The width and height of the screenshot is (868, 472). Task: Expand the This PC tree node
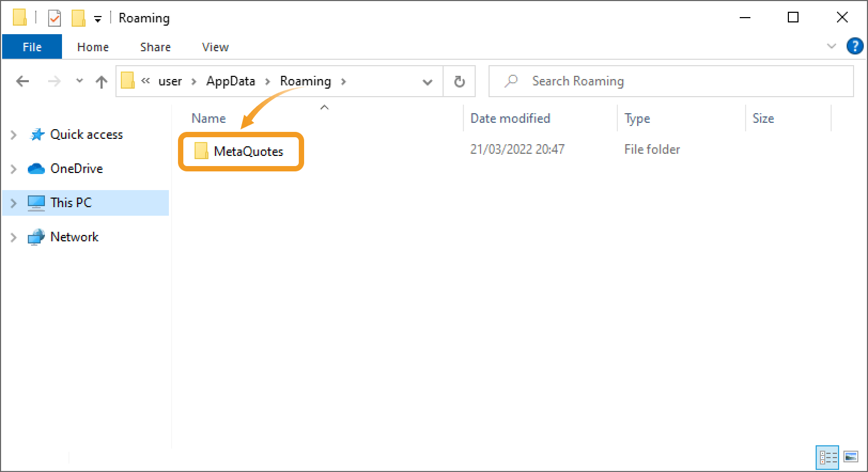tap(14, 203)
